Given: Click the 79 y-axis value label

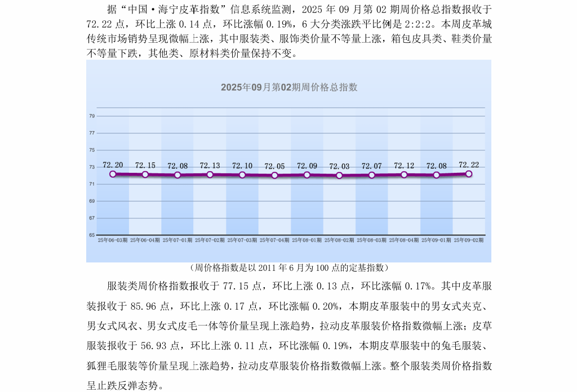Looking at the screenshot, I should (x=91, y=116).
